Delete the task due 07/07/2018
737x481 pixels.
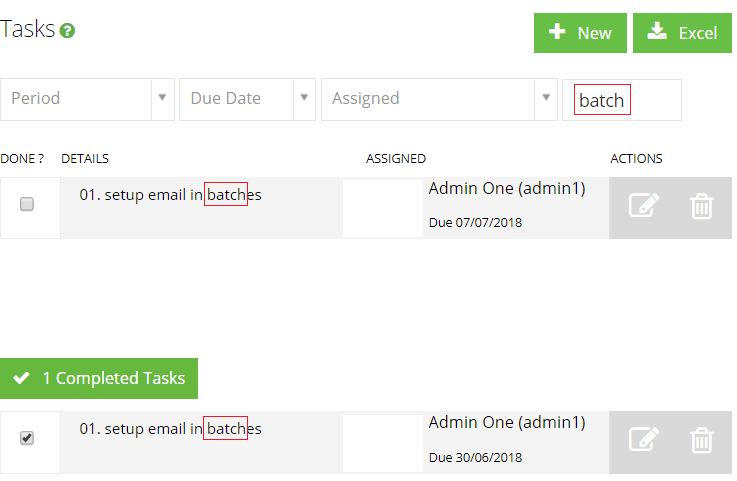702,206
